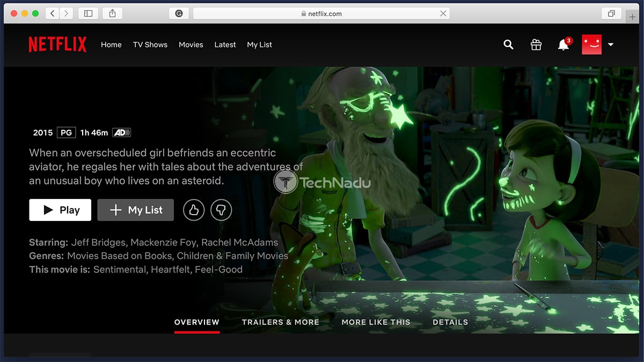Open Safari tab overview
The width and height of the screenshot is (644, 362).
(x=611, y=13)
